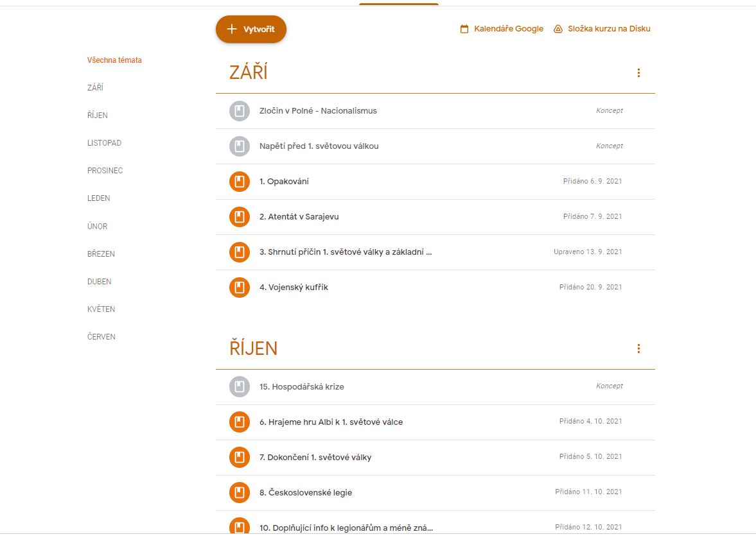Select Všechna témata in sidebar
The width and height of the screenshot is (756, 559).
[114, 60]
